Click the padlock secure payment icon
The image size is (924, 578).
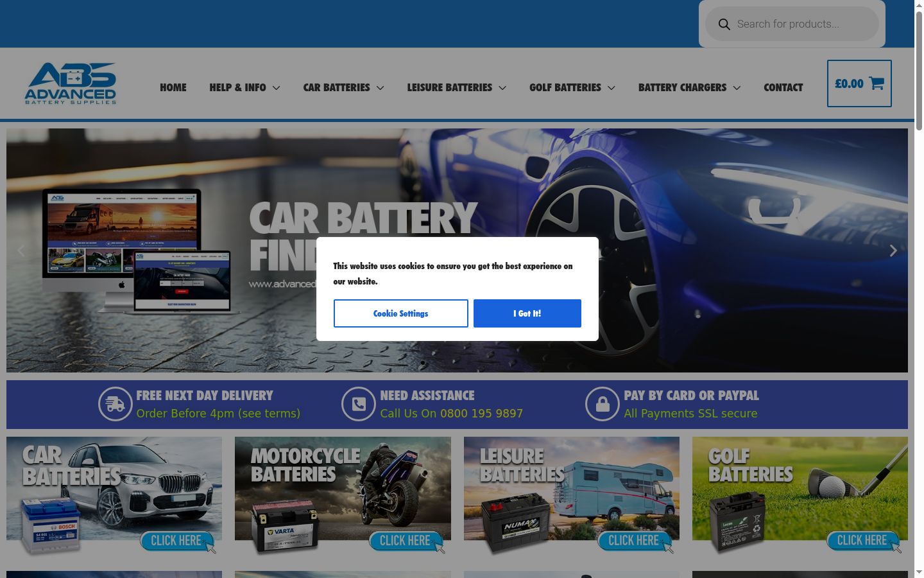(603, 404)
